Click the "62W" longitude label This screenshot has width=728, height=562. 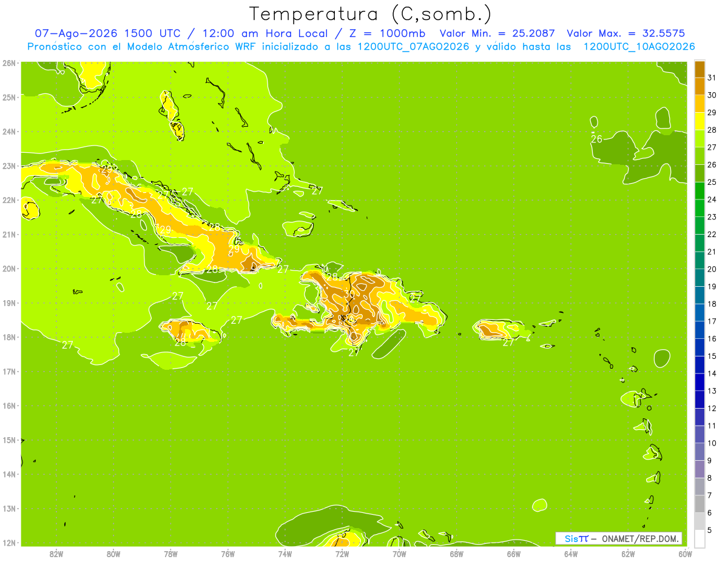pos(628,554)
